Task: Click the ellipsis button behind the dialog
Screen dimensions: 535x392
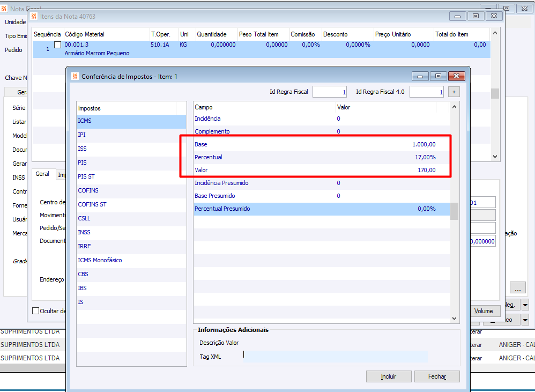Action: coord(518,287)
